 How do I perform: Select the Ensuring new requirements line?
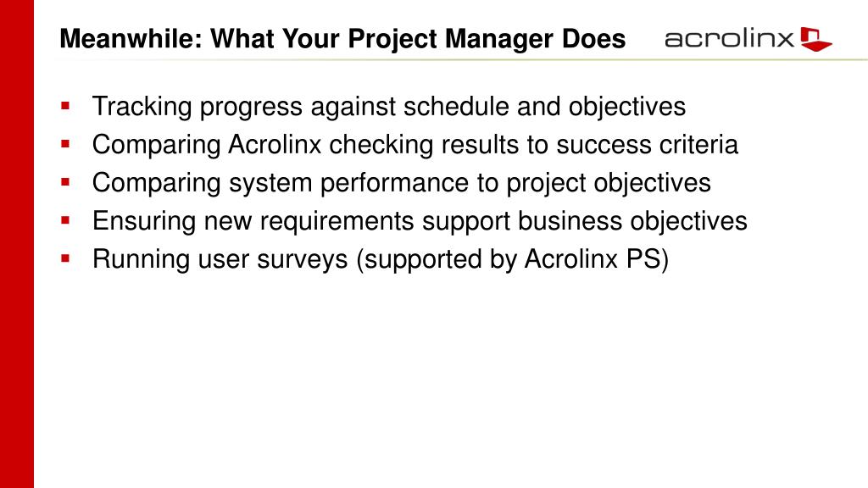(420, 221)
